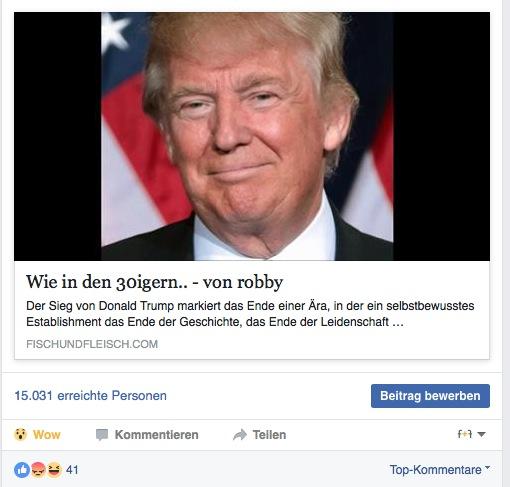Click the Teilen action

259,435
